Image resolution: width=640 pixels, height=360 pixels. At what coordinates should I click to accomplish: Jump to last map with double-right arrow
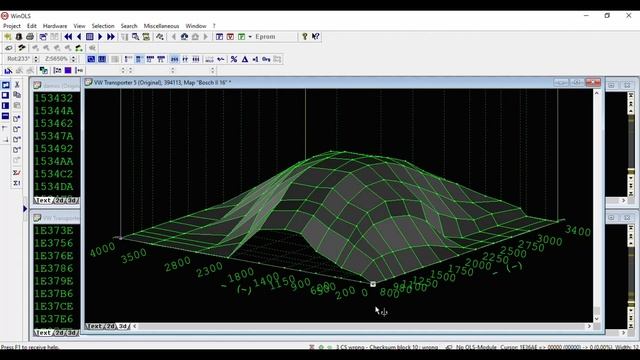click(111, 37)
